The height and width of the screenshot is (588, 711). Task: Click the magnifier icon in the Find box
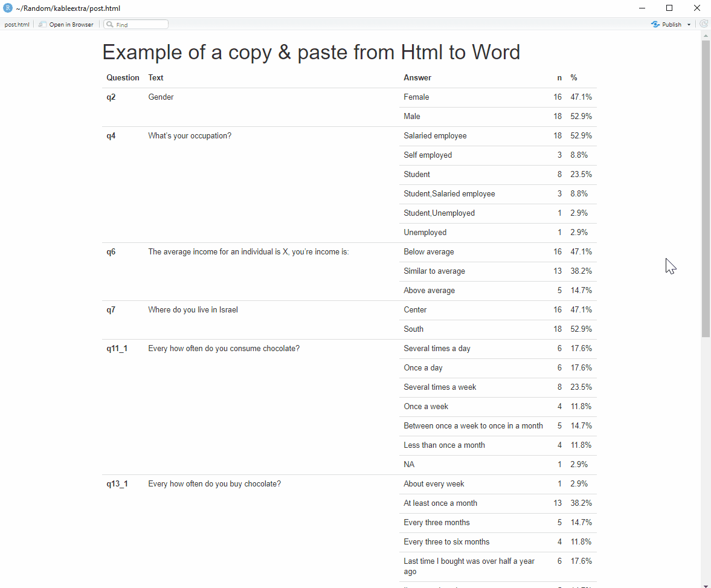[110, 25]
